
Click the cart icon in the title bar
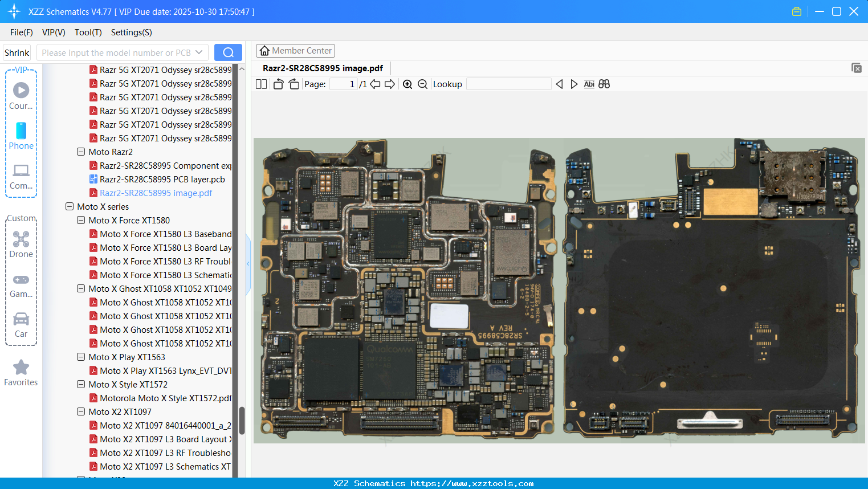tap(797, 11)
